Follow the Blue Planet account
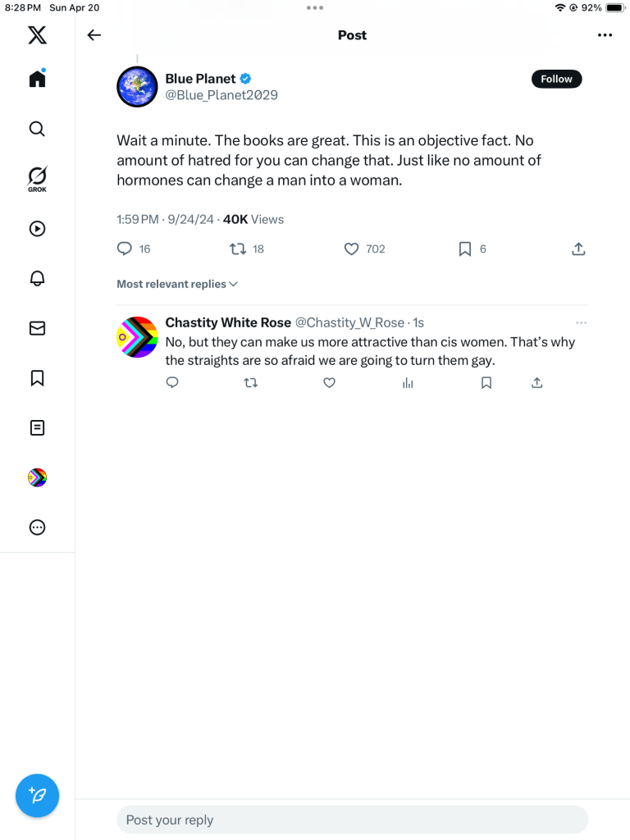This screenshot has width=630, height=840. pyautogui.click(x=556, y=79)
